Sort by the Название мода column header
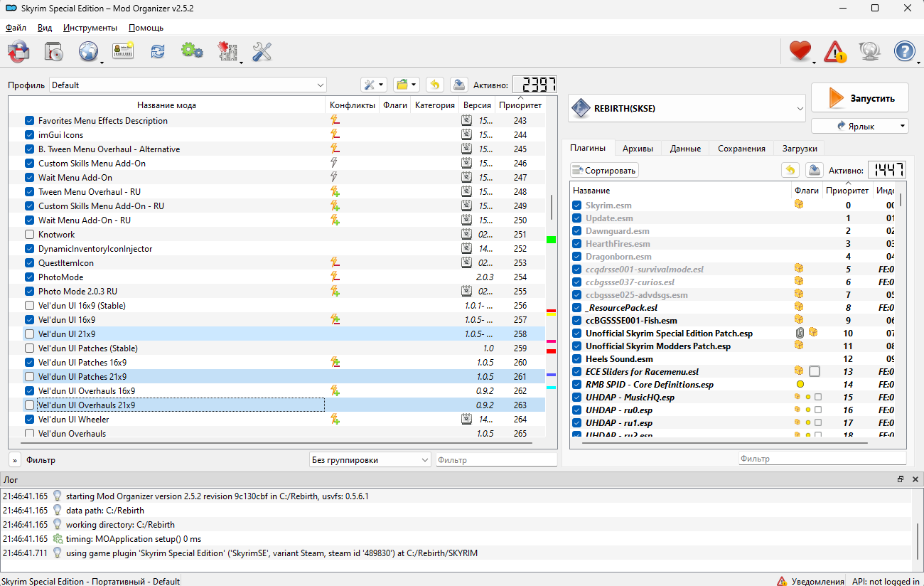The image size is (924, 586). tap(166, 105)
